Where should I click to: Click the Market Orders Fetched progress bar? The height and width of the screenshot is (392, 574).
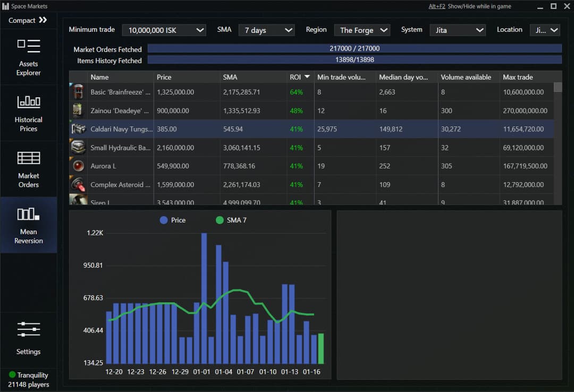[x=354, y=48]
